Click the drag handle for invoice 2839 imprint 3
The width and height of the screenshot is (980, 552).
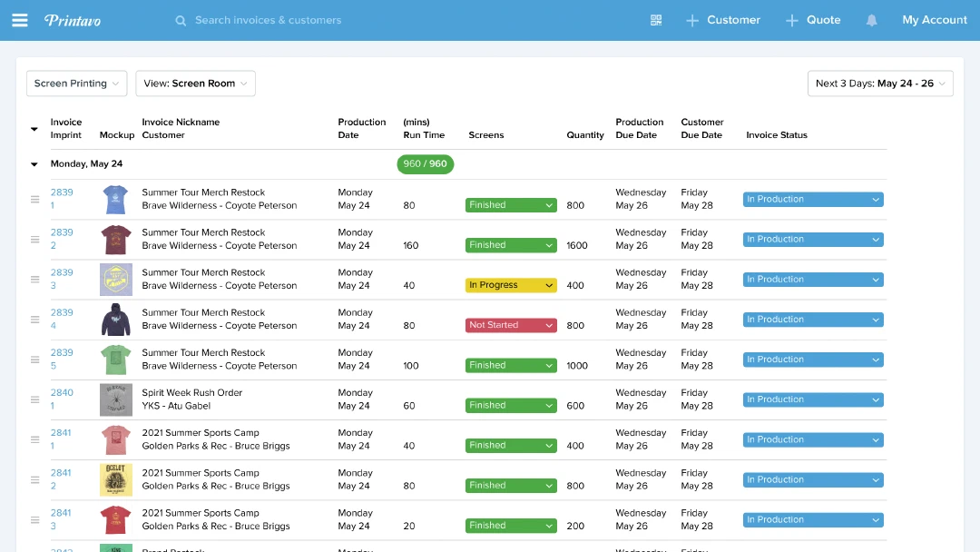point(35,280)
